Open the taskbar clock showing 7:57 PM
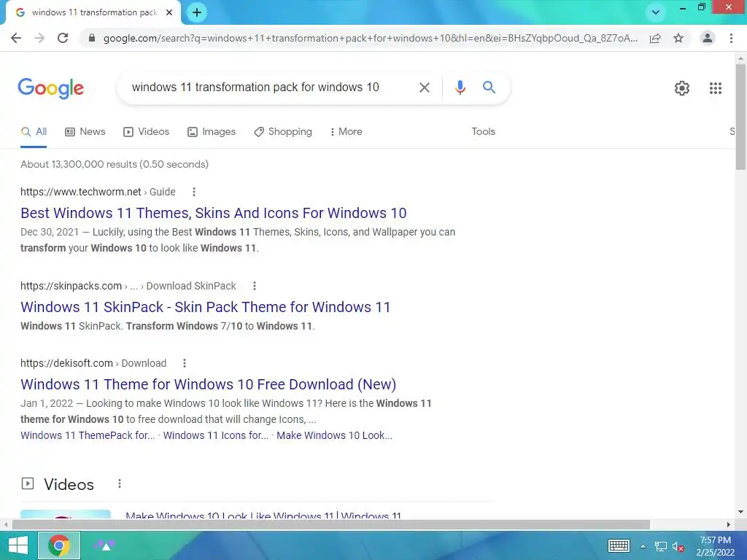This screenshot has height=560, width=747. [x=715, y=546]
